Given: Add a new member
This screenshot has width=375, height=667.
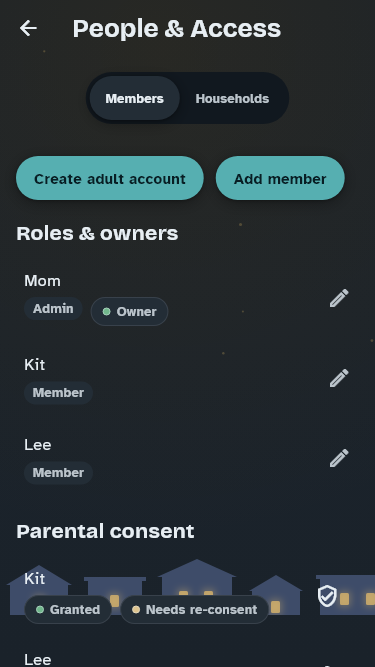Looking at the screenshot, I should 280,178.
